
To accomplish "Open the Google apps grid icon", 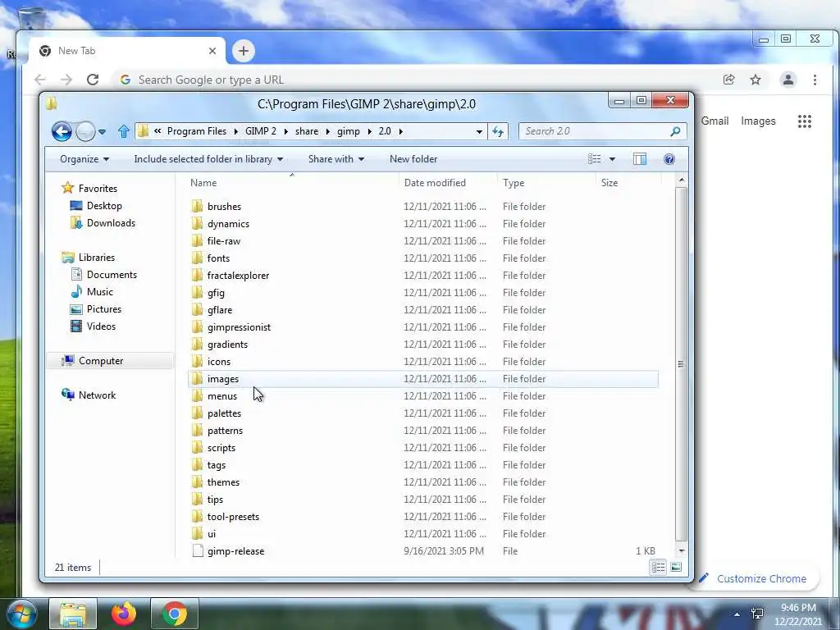I will pyautogui.click(x=805, y=121).
